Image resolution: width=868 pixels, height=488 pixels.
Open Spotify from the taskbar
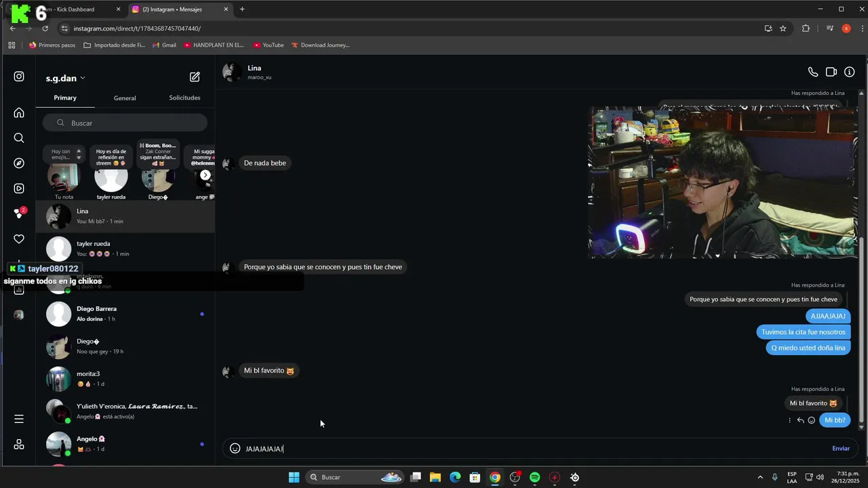(x=534, y=477)
